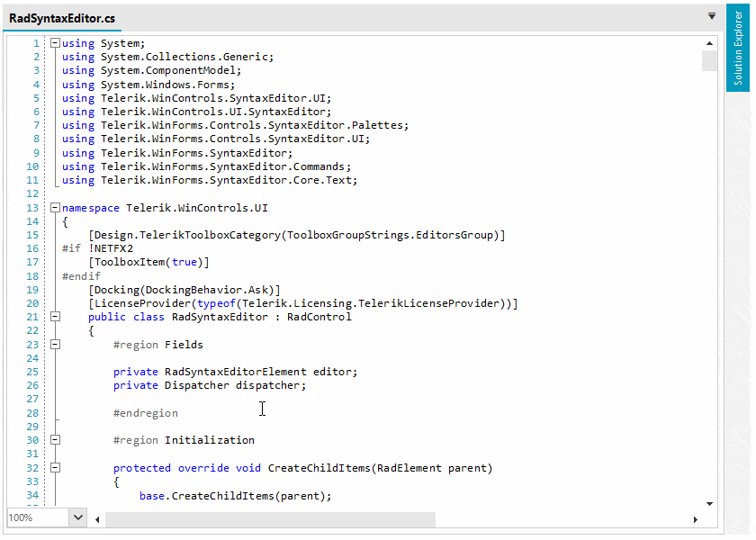Collapse the CreateChildItems method at line 32

pyautogui.click(x=55, y=468)
